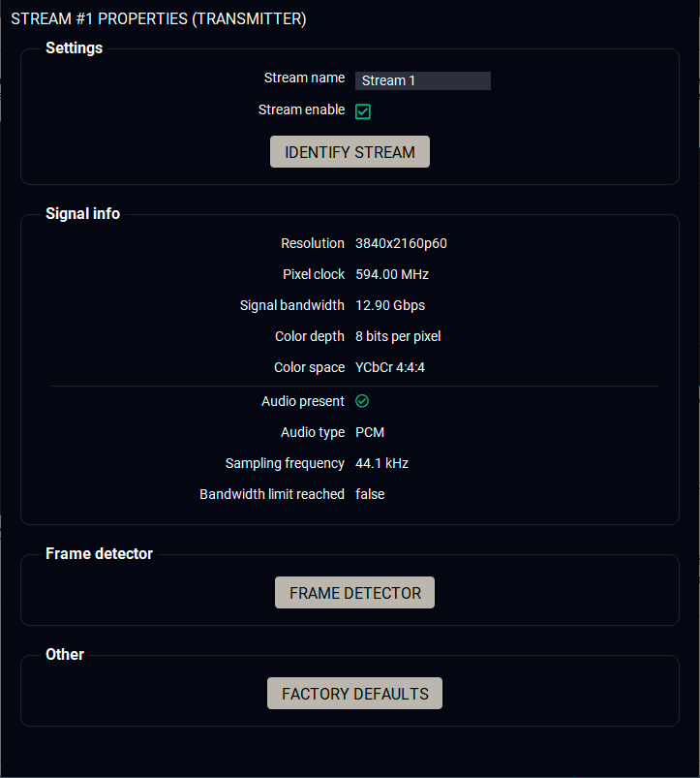Click the Bandwidth limit reached false value
700x778 pixels.
tap(370, 494)
